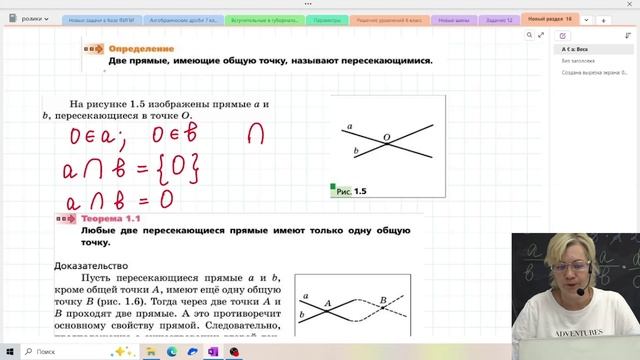
Task: Switch to the 'Новые задачи в базе ФИПИ' section tab
Action: click(102, 20)
